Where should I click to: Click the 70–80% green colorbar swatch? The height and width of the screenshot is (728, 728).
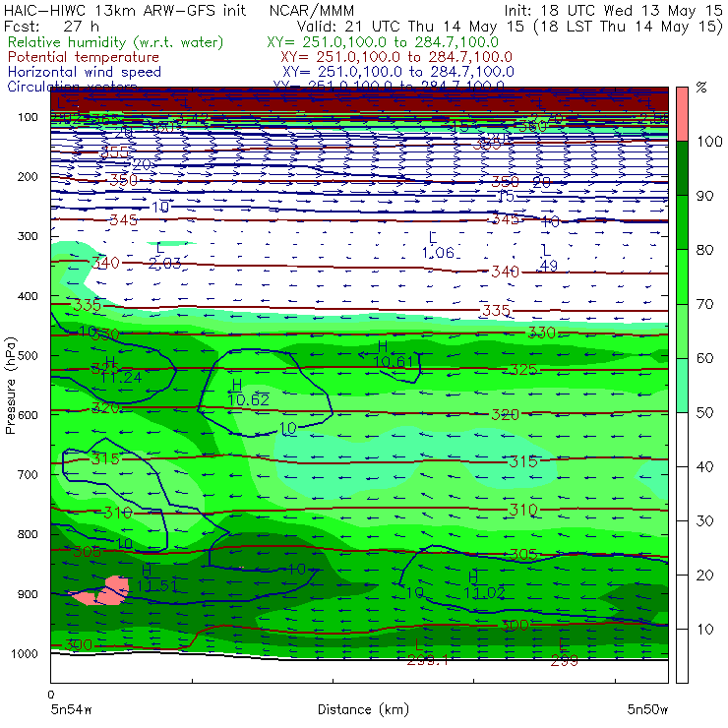[682, 276]
